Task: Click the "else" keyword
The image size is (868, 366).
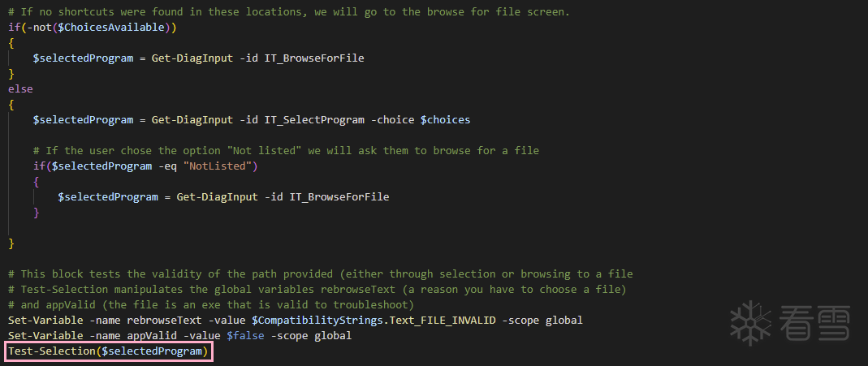Action: (x=20, y=88)
